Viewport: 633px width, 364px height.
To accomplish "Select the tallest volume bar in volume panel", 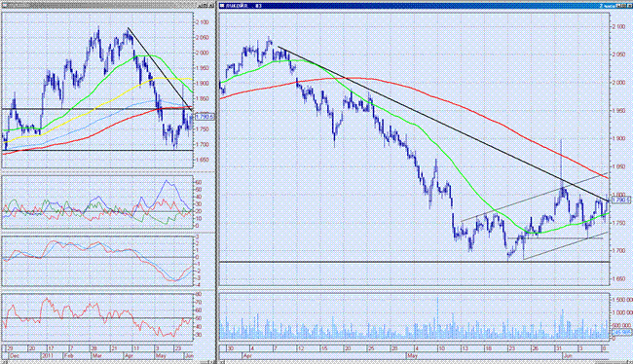I will pos(437,317).
